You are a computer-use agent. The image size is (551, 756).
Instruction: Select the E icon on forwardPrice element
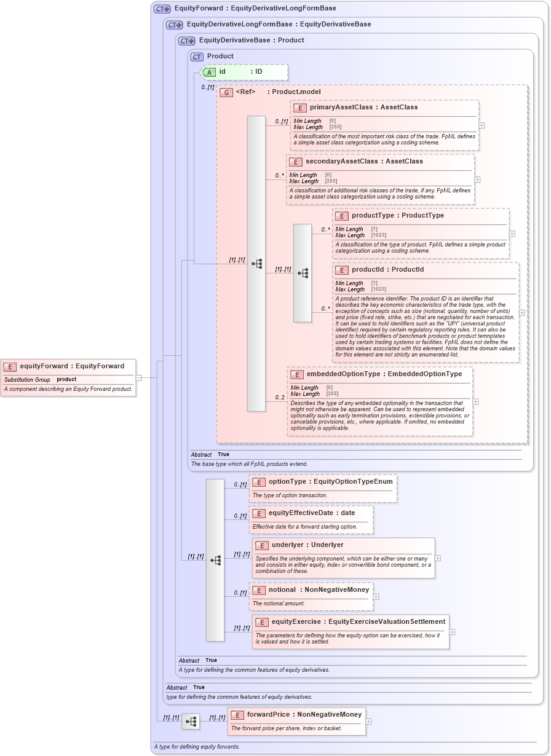click(x=237, y=715)
